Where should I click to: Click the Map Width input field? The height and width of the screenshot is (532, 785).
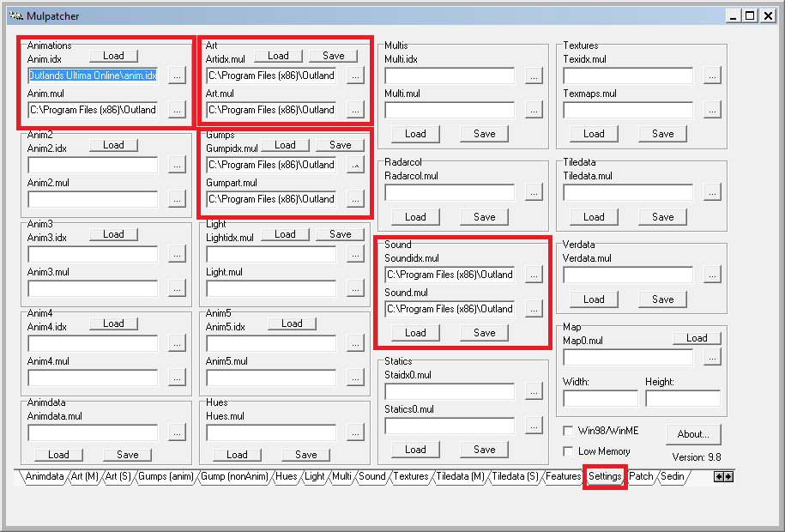(600, 398)
